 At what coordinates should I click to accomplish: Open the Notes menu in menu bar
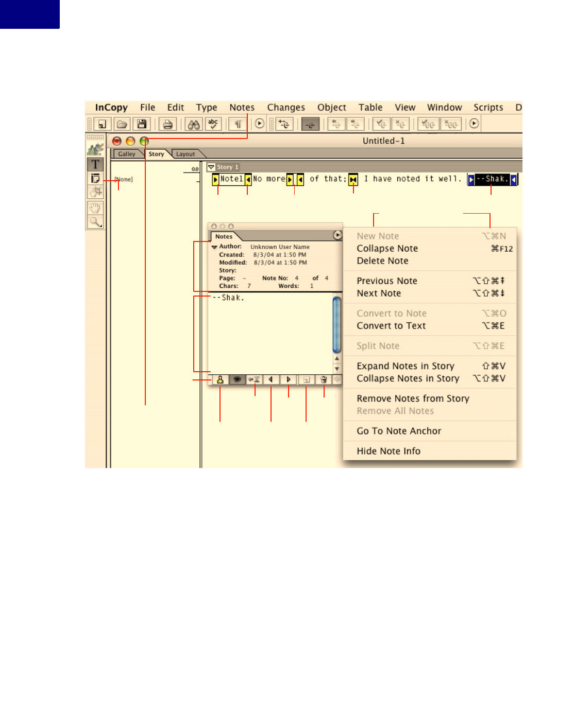242,108
